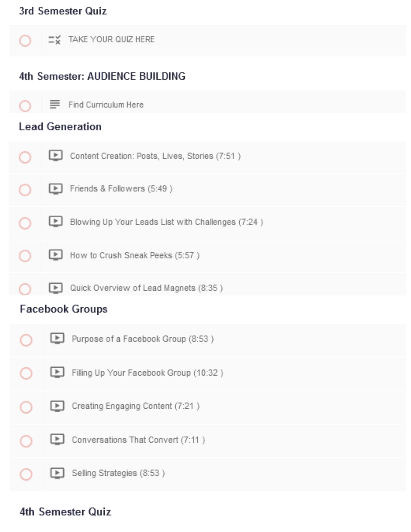Click video icon for Creating Engaging Content
411x532 pixels.
tap(57, 406)
